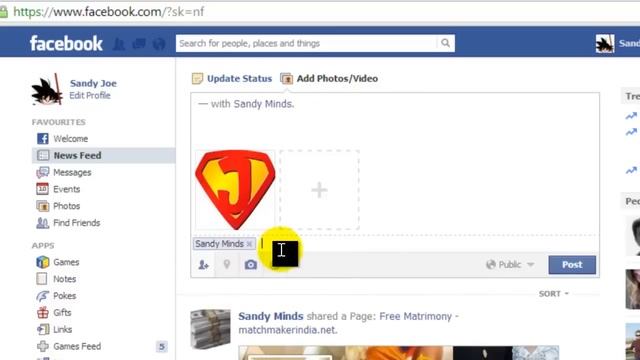Screen dimensions: 640x360
Task: Click the Facebook logo
Action: (66, 44)
